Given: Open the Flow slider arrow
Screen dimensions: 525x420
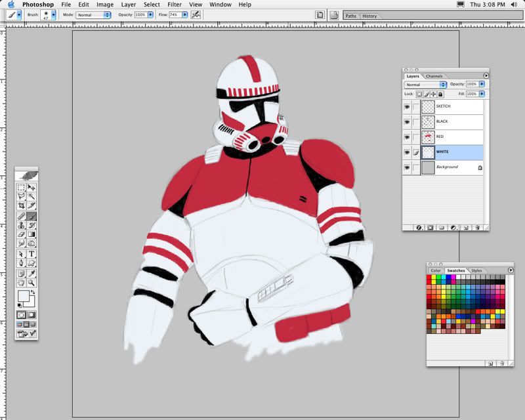Looking at the screenshot, I should tap(185, 14).
